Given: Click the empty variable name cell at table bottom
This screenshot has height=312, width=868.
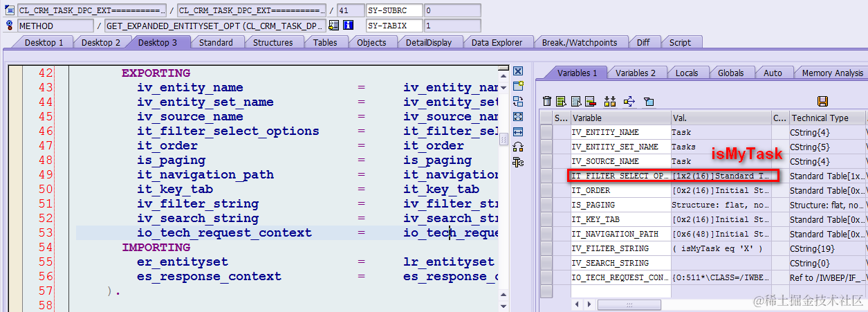Looking at the screenshot, I should point(620,292).
